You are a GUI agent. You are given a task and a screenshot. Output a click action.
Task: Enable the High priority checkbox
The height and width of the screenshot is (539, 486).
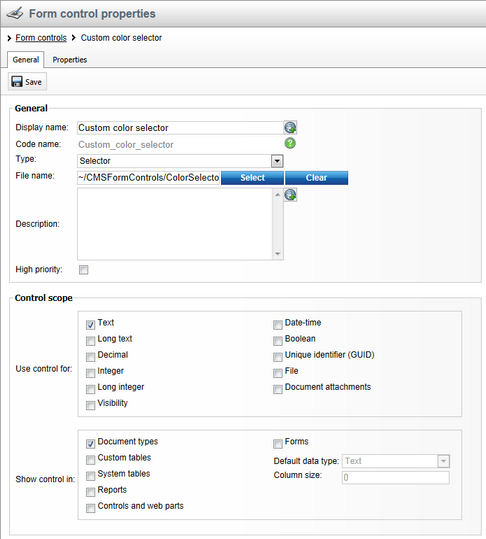click(x=84, y=270)
